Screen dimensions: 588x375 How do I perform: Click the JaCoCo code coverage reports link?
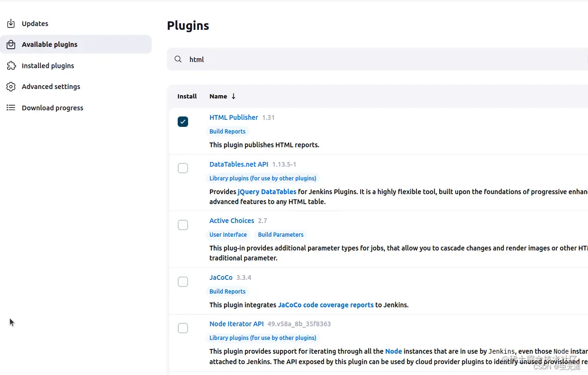pos(326,305)
